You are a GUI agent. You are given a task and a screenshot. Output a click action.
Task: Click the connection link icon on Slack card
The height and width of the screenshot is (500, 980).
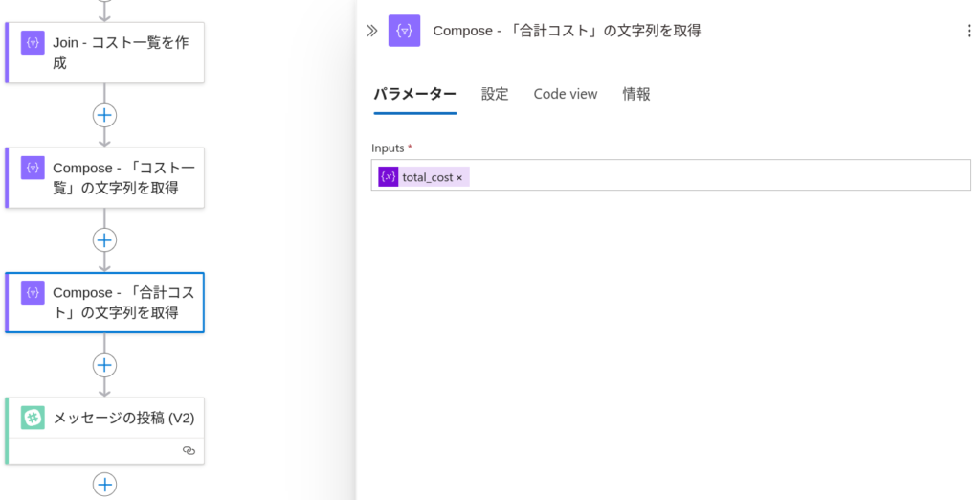189,450
